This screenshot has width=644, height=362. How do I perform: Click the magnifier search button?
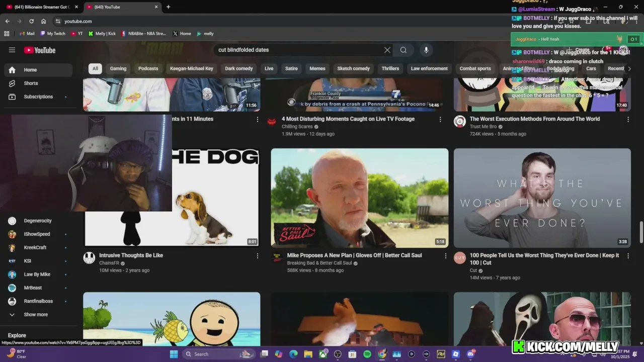point(404,50)
